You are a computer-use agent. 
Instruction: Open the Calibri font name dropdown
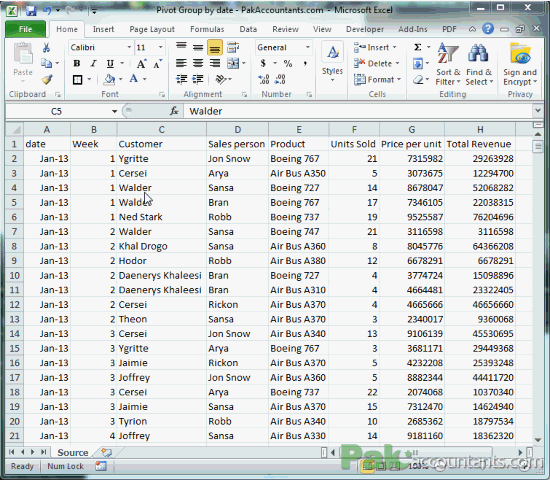129,47
